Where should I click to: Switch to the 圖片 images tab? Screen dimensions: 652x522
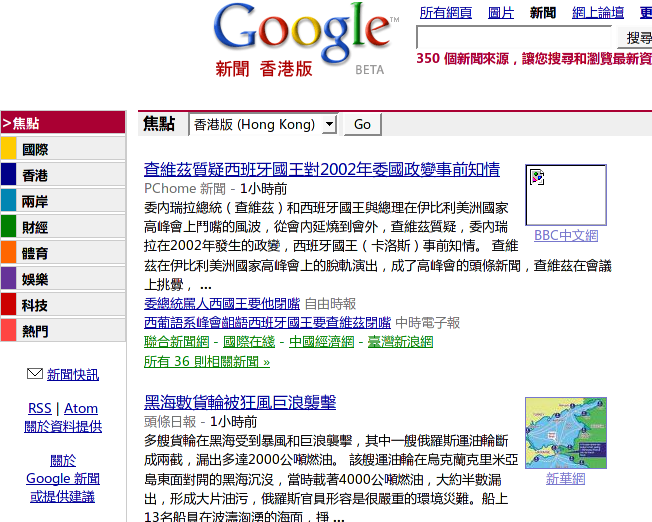(x=501, y=13)
